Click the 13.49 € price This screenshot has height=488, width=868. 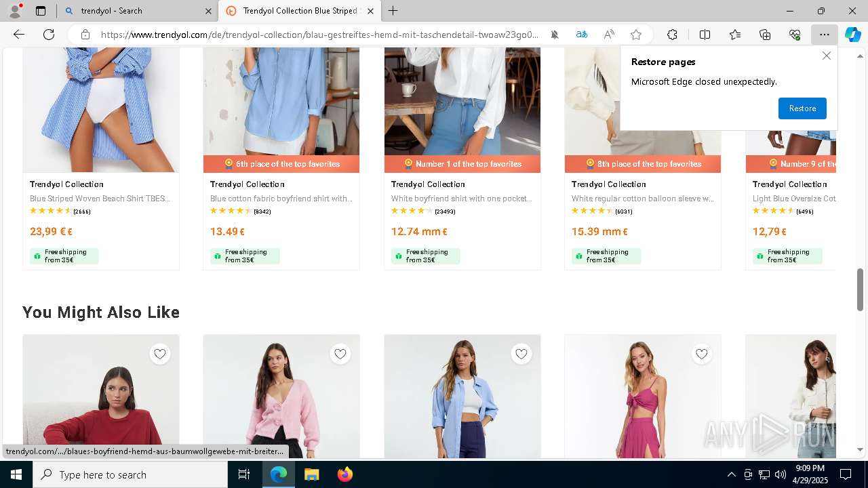coord(227,231)
